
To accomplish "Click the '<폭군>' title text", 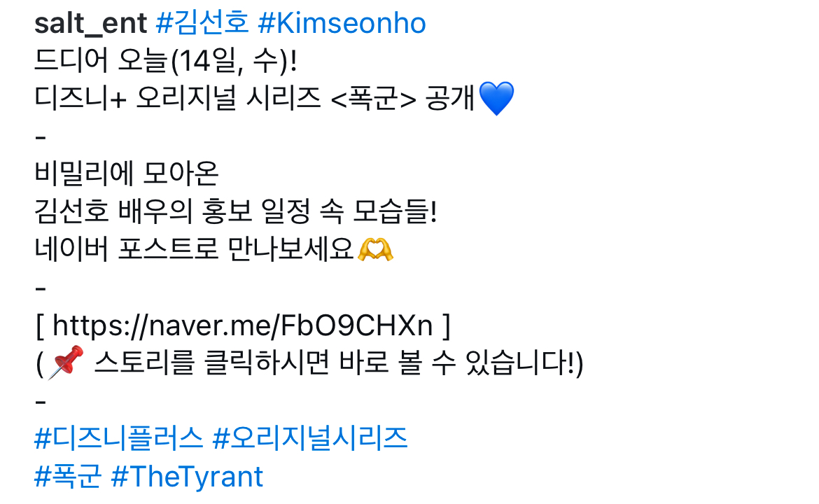I will coord(374,98).
